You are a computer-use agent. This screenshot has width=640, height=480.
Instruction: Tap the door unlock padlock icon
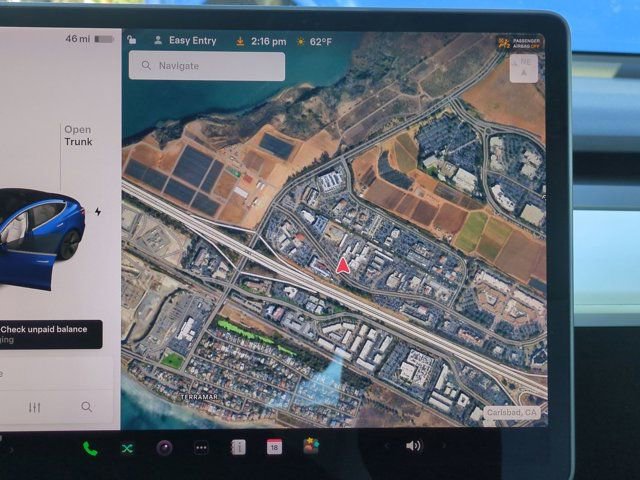(131, 40)
